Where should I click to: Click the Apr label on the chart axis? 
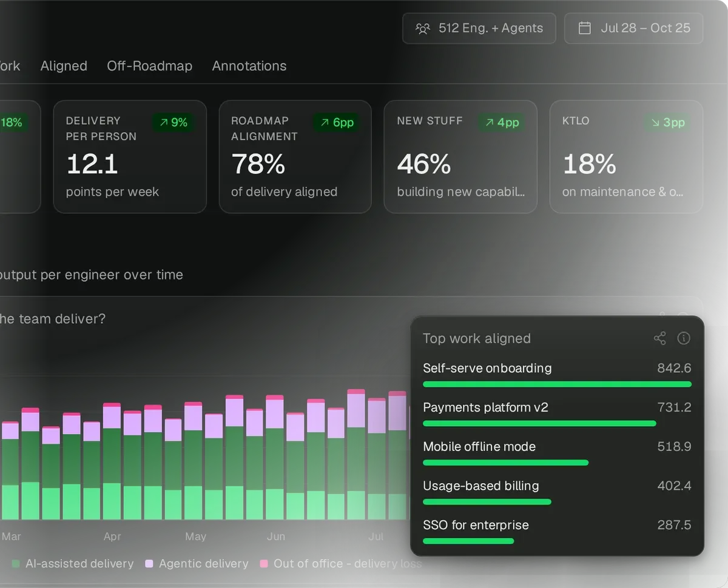[x=112, y=536]
